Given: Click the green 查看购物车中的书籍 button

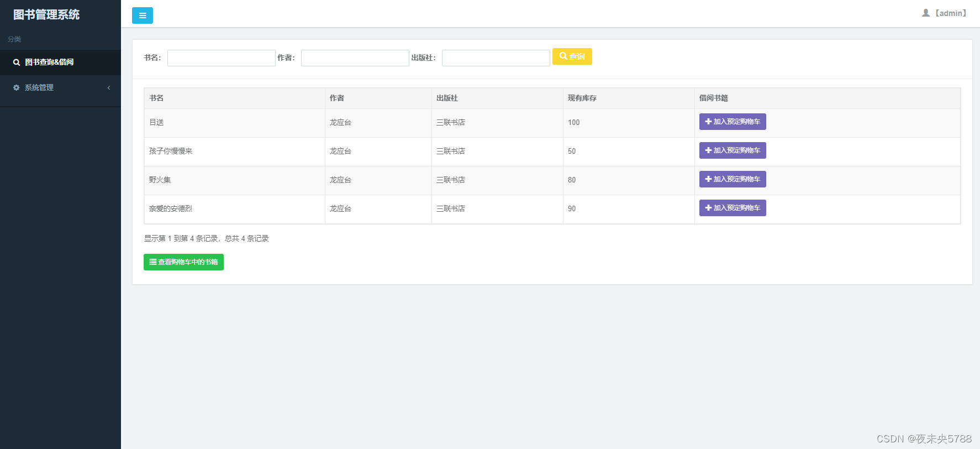Looking at the screenshot, I should coord(183,262).
